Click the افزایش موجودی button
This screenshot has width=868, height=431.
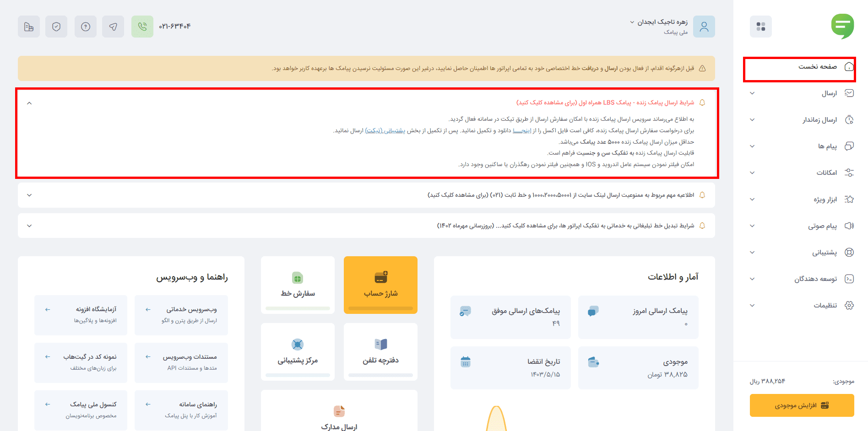(802, 405)
